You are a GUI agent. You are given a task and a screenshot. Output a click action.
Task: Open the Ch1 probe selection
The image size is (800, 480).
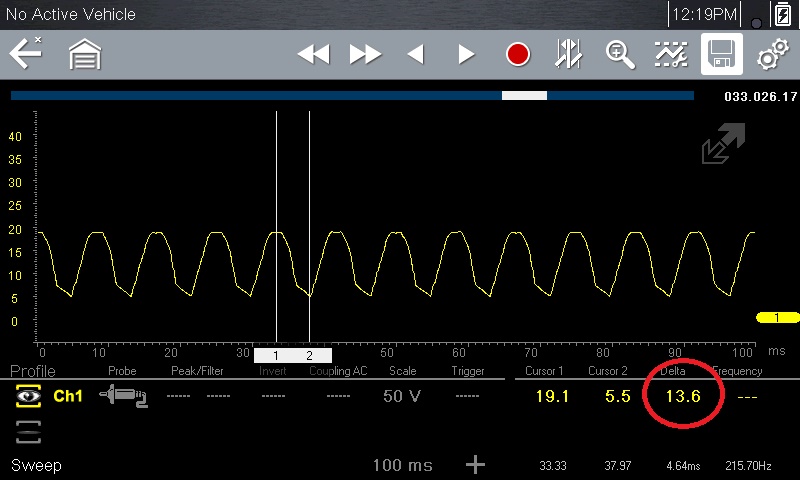click(x=123, y=397)
